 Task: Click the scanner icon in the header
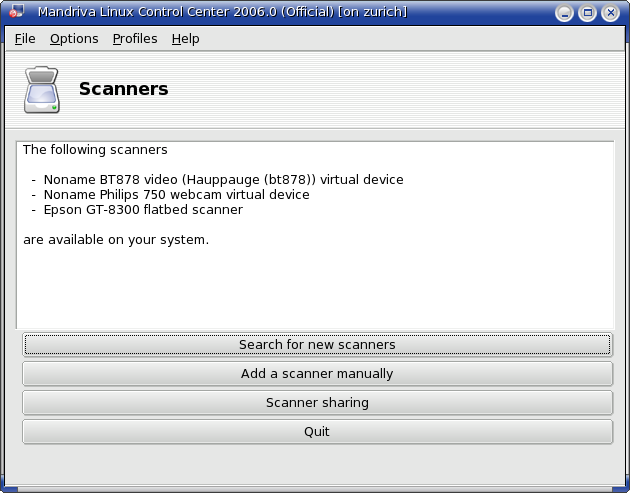pos(42,89)
